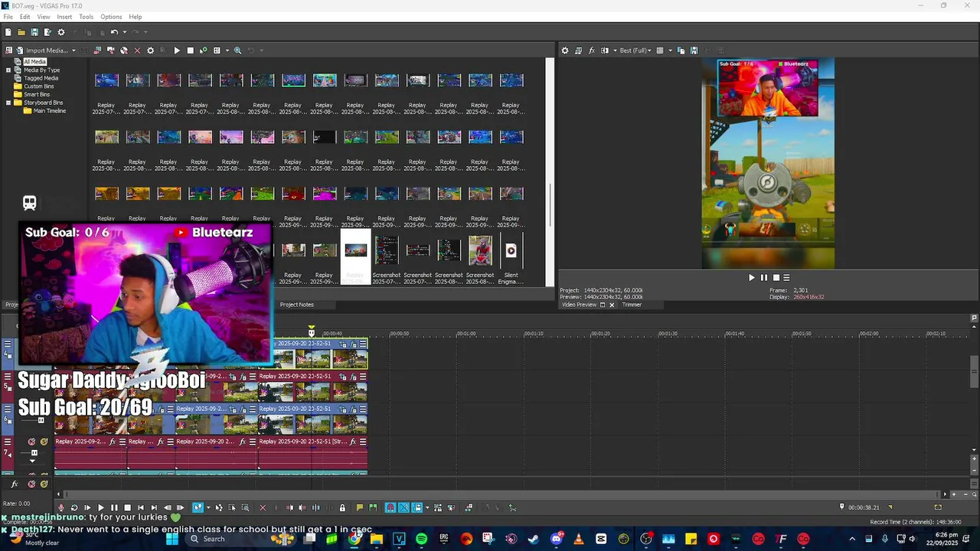Insert a region with green flag icon
Viewport: 980px width, 551px height.
click(x=373, y=507)
